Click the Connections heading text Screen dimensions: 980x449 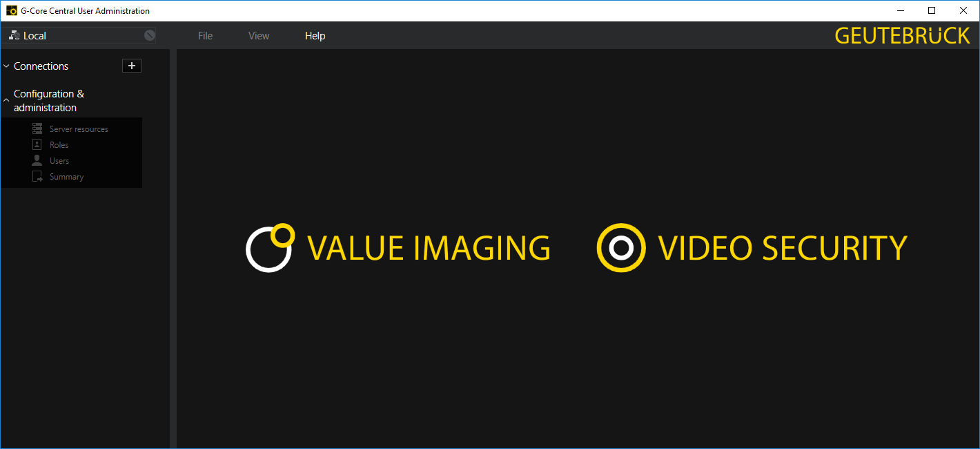[x=41, y=66]
